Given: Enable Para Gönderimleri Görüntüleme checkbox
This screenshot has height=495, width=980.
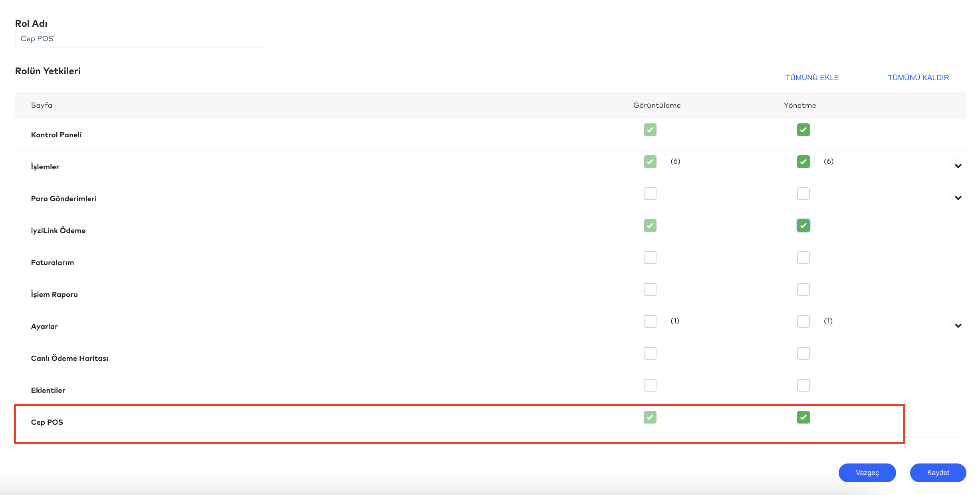Looking at the screenshot, I should (650, 194).
